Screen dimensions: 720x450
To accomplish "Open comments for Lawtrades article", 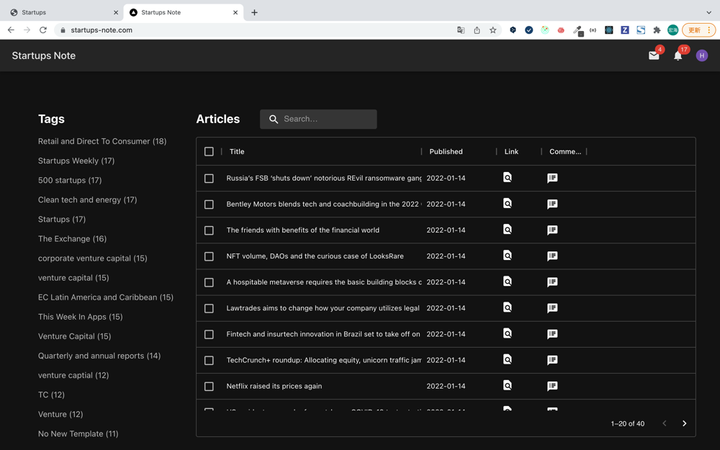I will (552, 308).
